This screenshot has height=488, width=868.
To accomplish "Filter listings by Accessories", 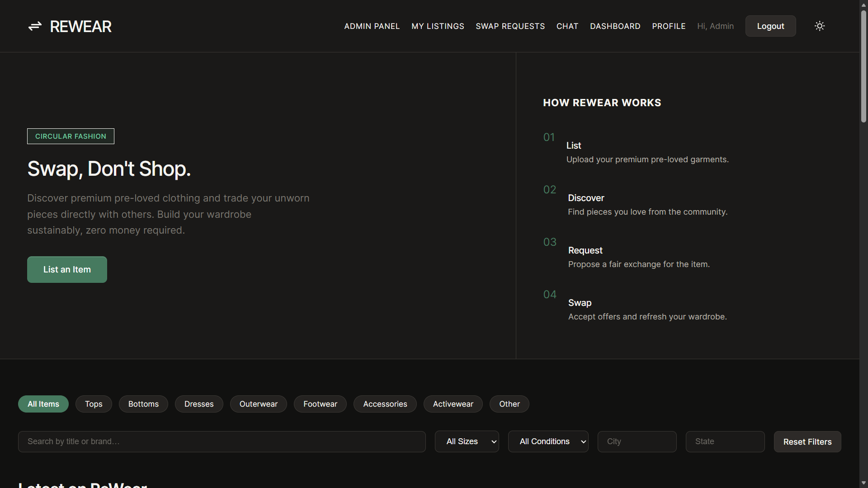I will [x=385, y=404].
